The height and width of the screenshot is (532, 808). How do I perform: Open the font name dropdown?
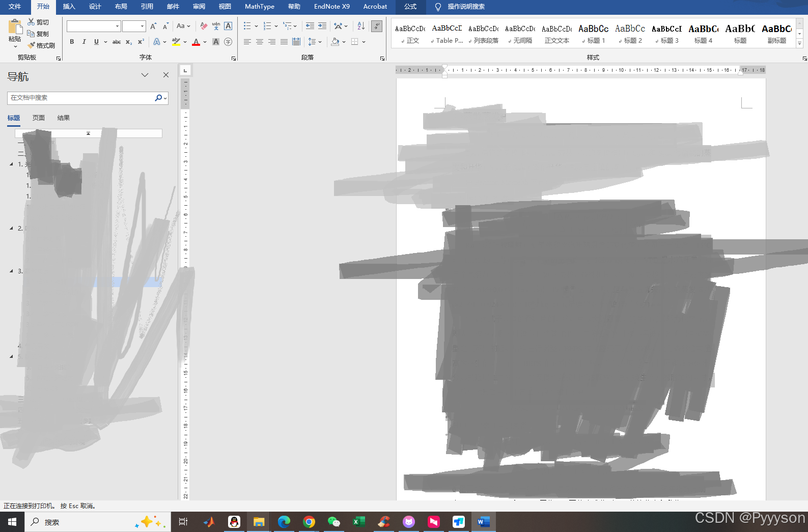[118, 26]
